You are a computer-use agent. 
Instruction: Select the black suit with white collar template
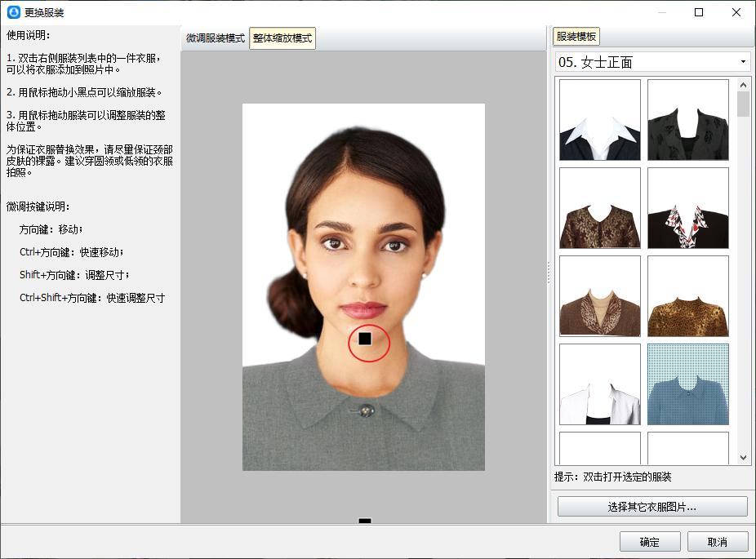(600, 120)
